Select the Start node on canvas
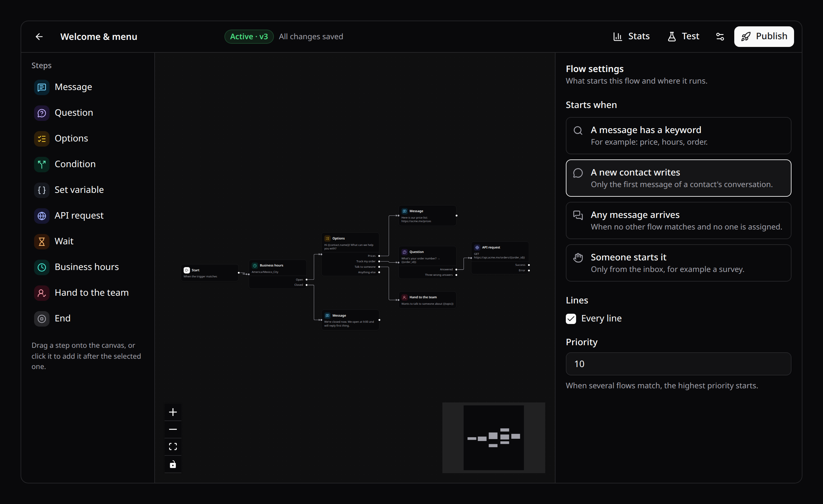823x504 pixels. tap(210, 273)
